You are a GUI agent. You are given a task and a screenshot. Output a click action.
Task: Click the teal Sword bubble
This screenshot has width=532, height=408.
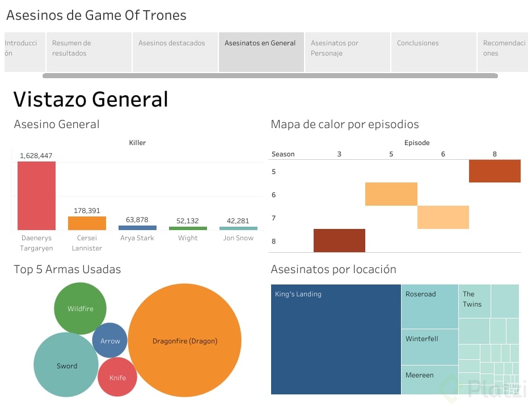point(66,365)
